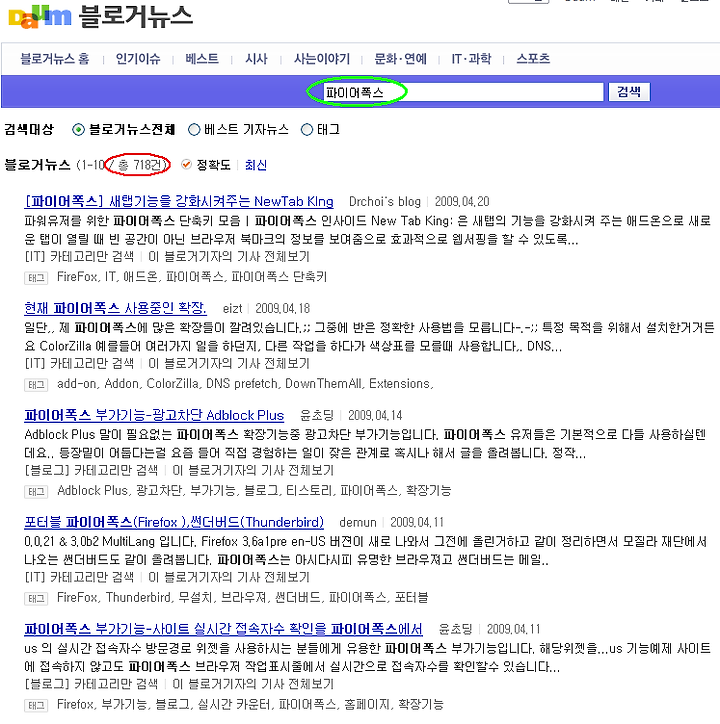Click the 태그 icon in eizt result

[x=36, y=385]
